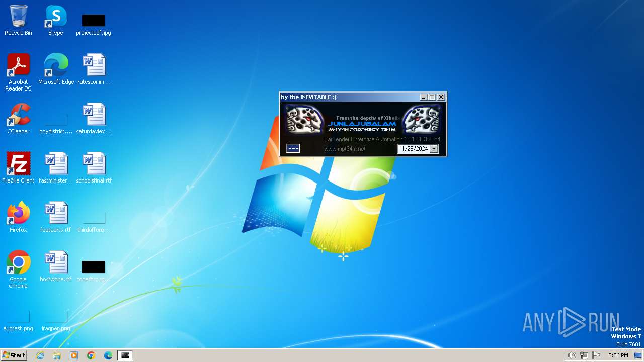Open the date picker dropdown arrow
644x362 pixels.
click(x=434, y=149)
